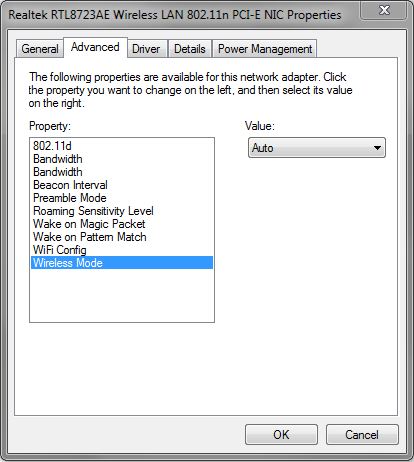Pick the WiFi Config property
The image size is (414, 462).
coord(122,250)
